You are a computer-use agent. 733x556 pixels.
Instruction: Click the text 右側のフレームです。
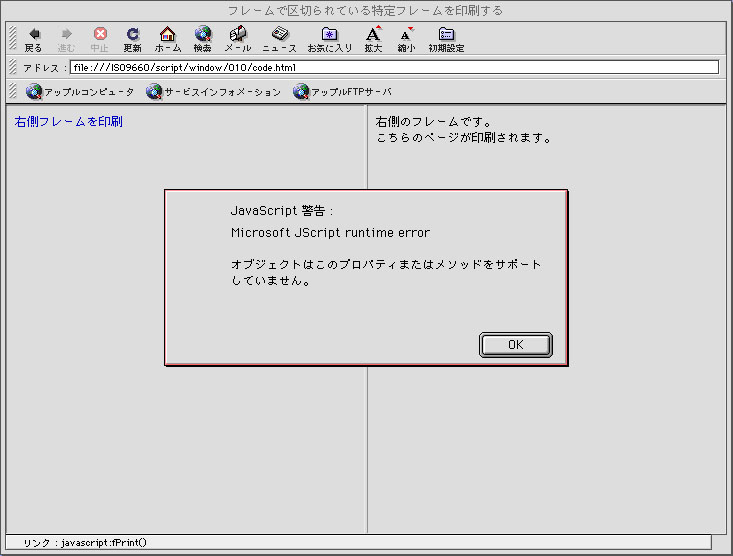pos(434,122)
